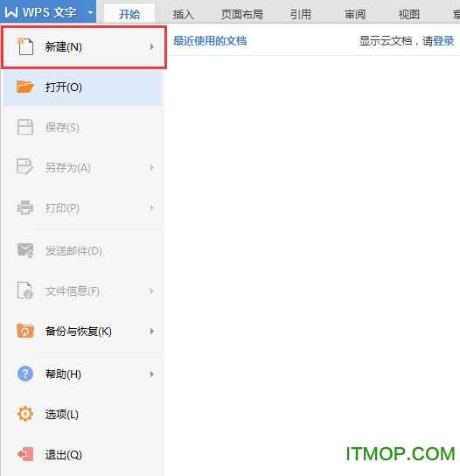
Task: Expand the submenu arrow of 备份与恢复(K)
Action: (152, 332)
